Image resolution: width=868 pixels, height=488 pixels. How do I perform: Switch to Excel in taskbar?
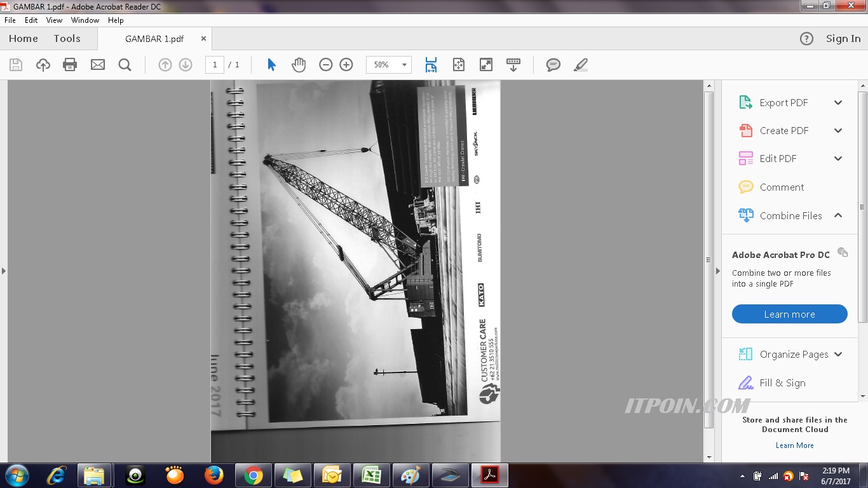372,475
